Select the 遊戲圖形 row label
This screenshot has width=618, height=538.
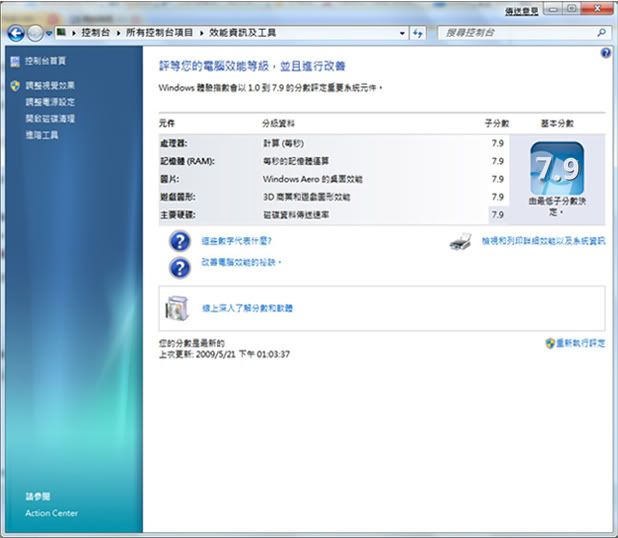[x=178, y=197]
